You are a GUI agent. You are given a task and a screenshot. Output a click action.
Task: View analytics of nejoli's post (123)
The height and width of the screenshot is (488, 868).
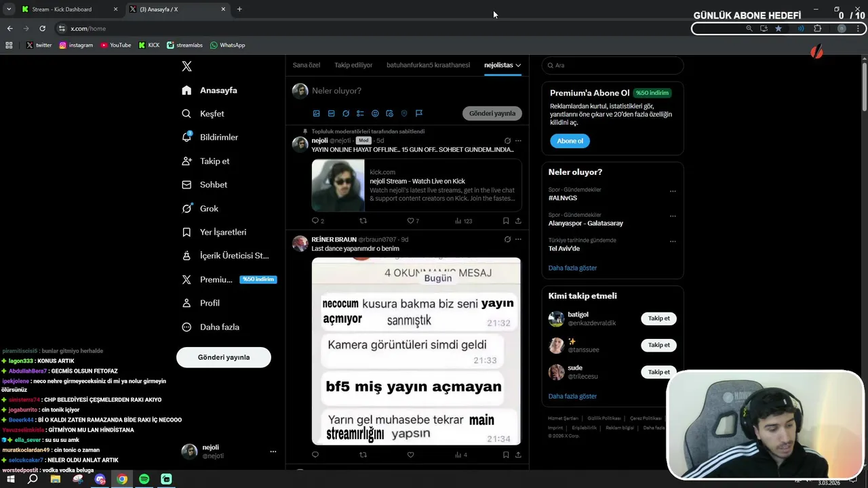(463, 221)
